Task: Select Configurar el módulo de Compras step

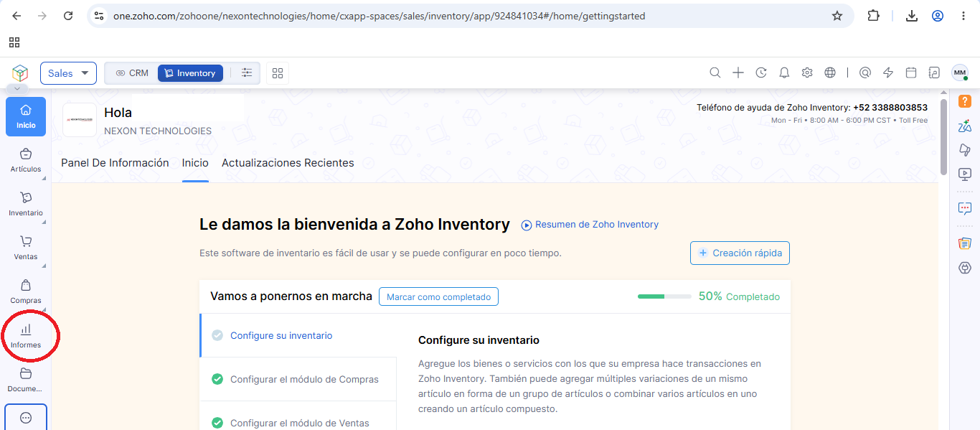Action: pyautogui.click(x=298, y=379)
